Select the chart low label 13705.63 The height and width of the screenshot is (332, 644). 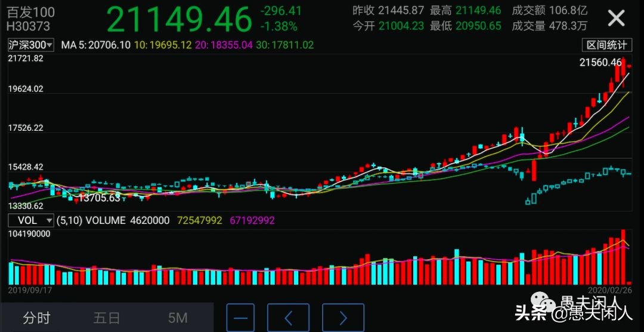click(x=100, y=198)
